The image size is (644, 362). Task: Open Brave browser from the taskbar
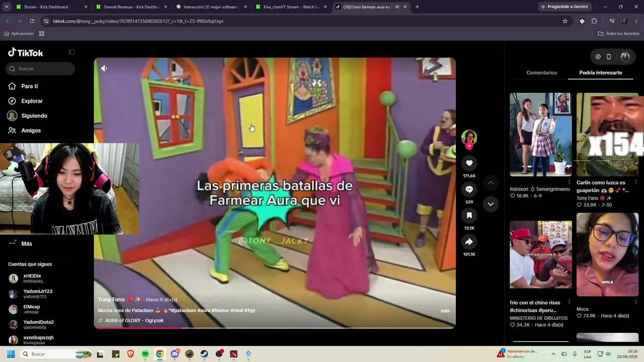(130, 354)
